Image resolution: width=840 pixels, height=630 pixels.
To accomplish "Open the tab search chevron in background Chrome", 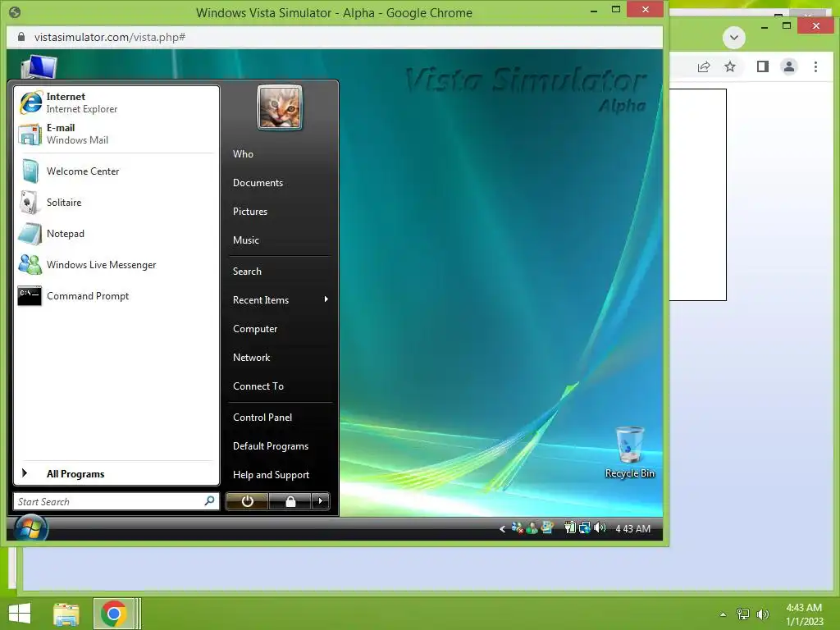I will pyautogui.click(x=734, y=38).
